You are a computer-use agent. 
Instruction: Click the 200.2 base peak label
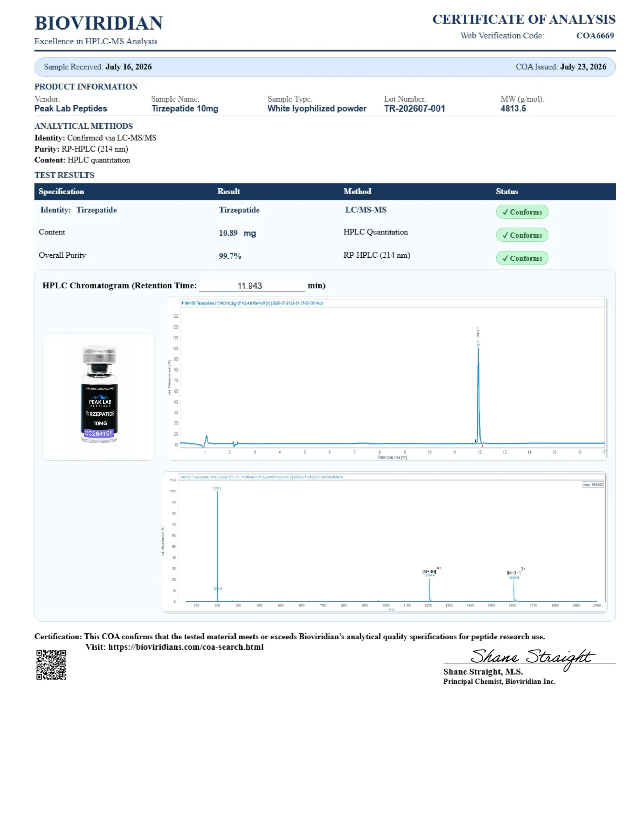tap(217, 488)
